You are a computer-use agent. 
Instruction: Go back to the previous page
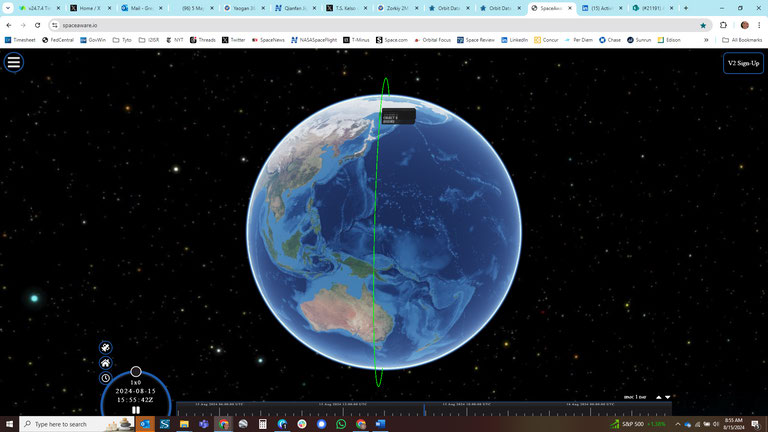point(9,25)
